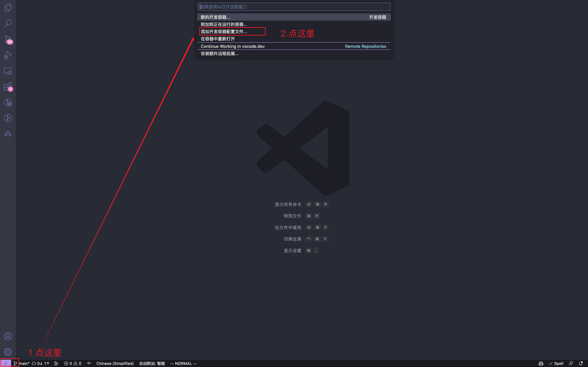Open the Chinese (Simplified) language selector
Image resolution: width=588 pixels, height=367 pixels.
click(115, 363)
